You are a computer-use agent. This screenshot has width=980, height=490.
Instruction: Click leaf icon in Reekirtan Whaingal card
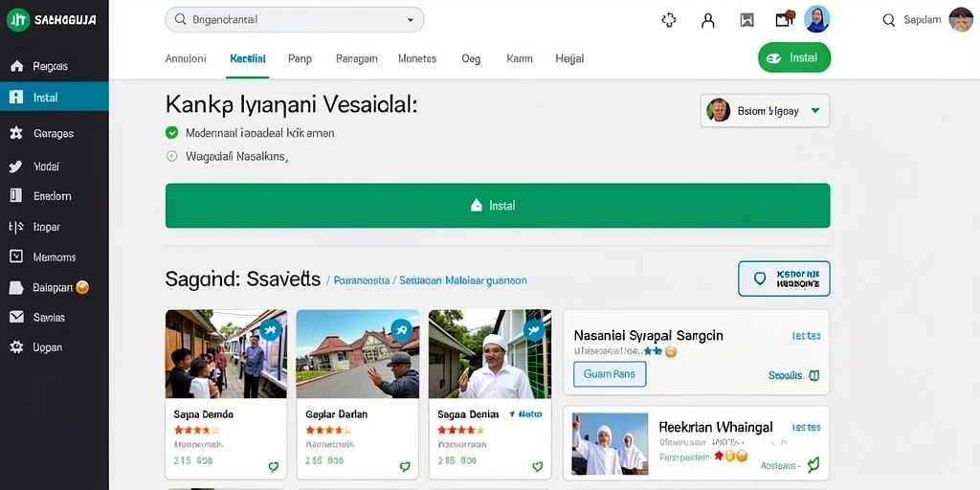(x=813, y=465)
